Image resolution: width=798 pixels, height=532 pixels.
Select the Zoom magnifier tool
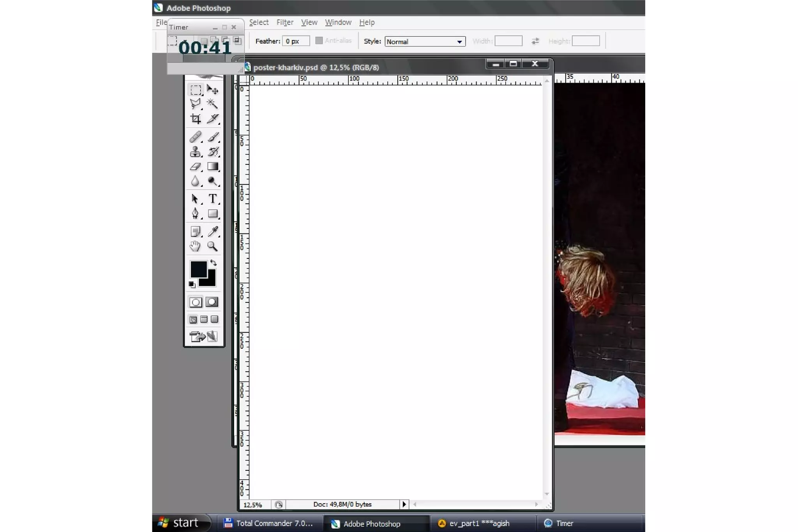tap(212, 246)
